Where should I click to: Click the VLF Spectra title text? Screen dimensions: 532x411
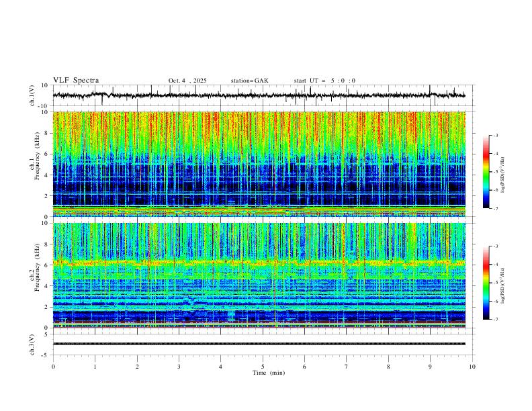(76, 80)
